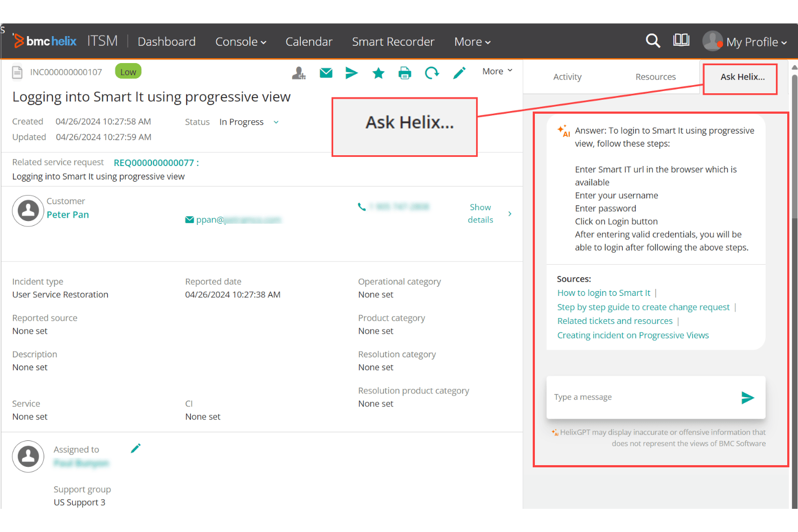Open Creating incident on Progressive Views source
Screen dimensions: 798x532
pyautogui.click(x=633, y=335)
